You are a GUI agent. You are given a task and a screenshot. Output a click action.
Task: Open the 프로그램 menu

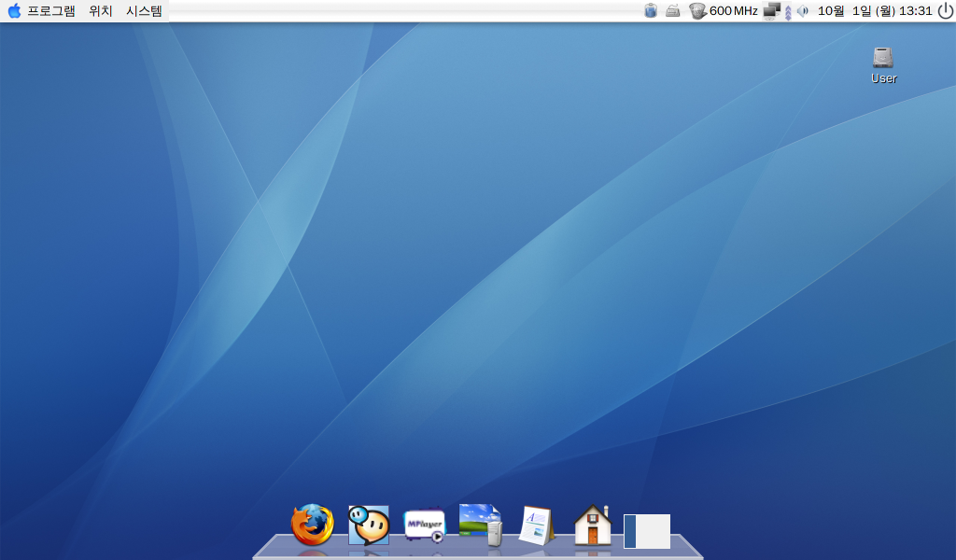click(51, 11)
